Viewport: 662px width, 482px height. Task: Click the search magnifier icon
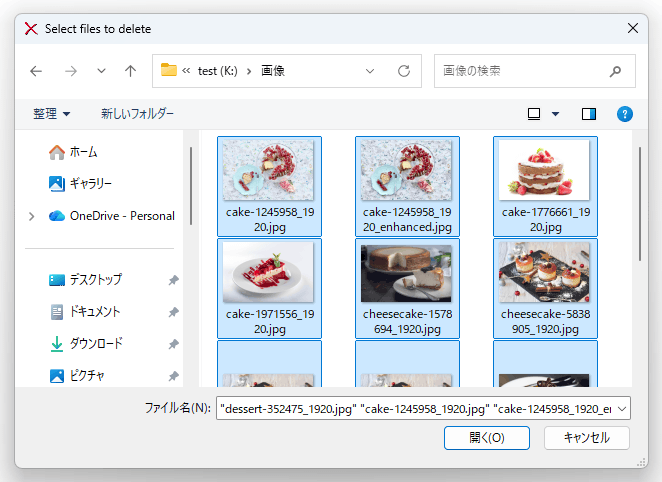pos(615,71)
